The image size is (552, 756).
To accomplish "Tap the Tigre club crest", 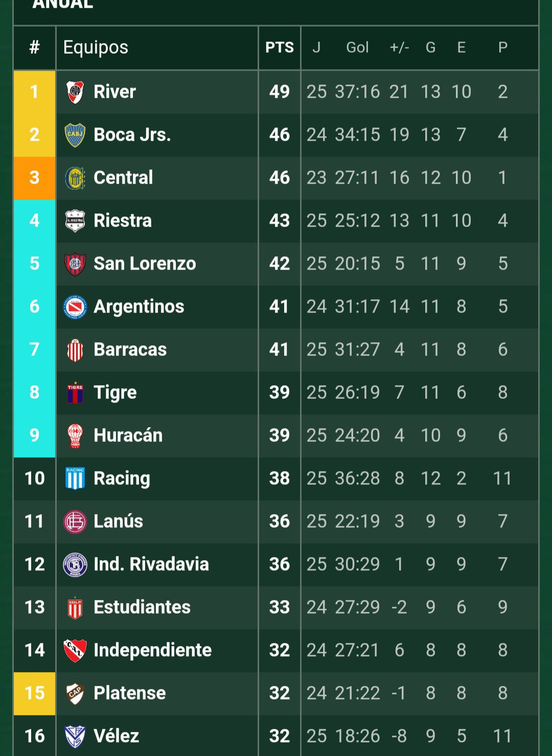I will 75,393.
